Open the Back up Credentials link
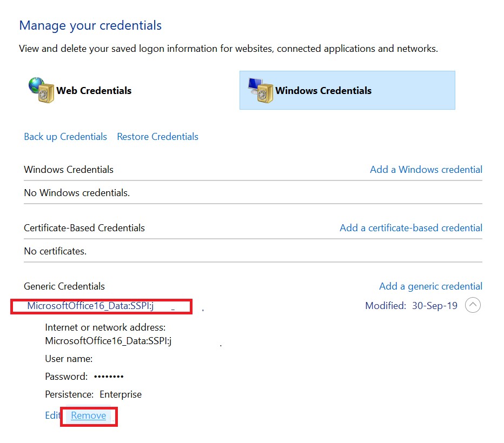Viewport: 504px width, 443px height. pos(65,137)
